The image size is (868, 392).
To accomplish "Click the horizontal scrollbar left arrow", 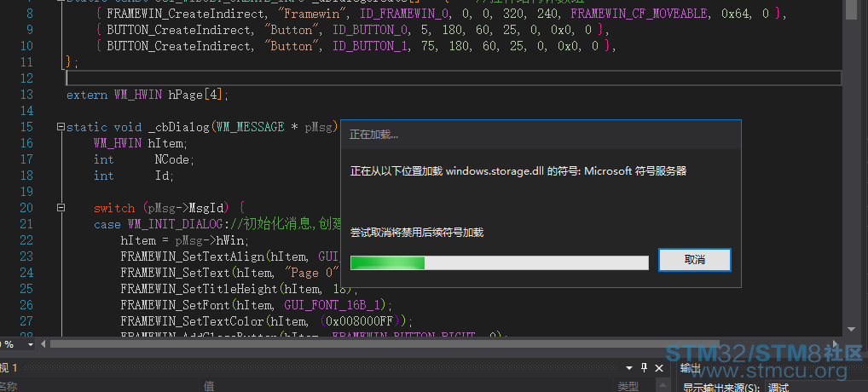I will click(x=43, y=344).
